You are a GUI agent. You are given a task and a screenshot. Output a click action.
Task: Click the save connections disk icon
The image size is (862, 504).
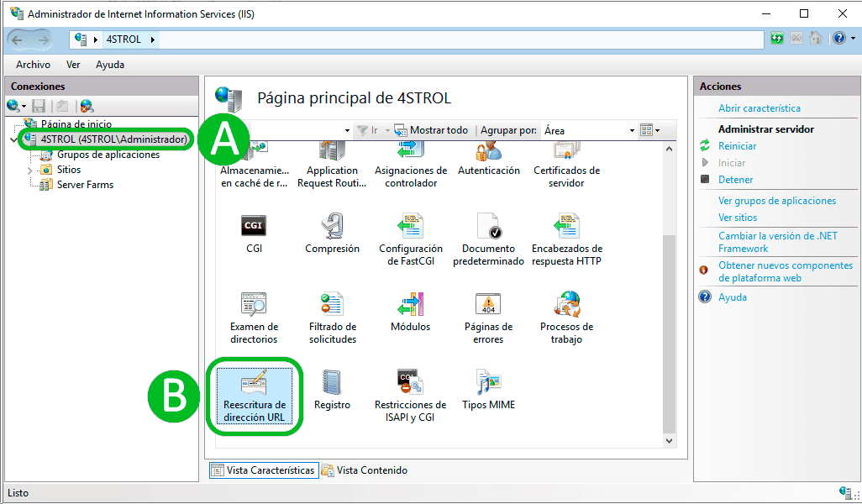(39, 106)
